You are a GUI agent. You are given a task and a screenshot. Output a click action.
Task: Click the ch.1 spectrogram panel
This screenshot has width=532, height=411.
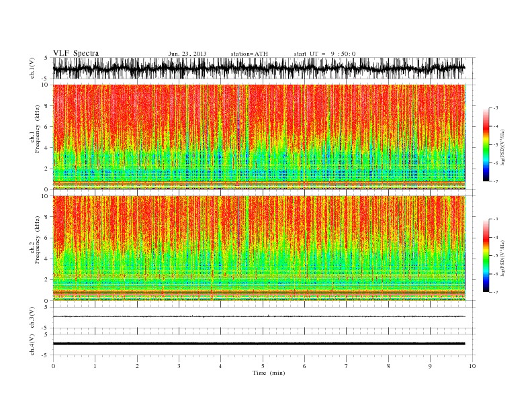[x=259, y=137]
